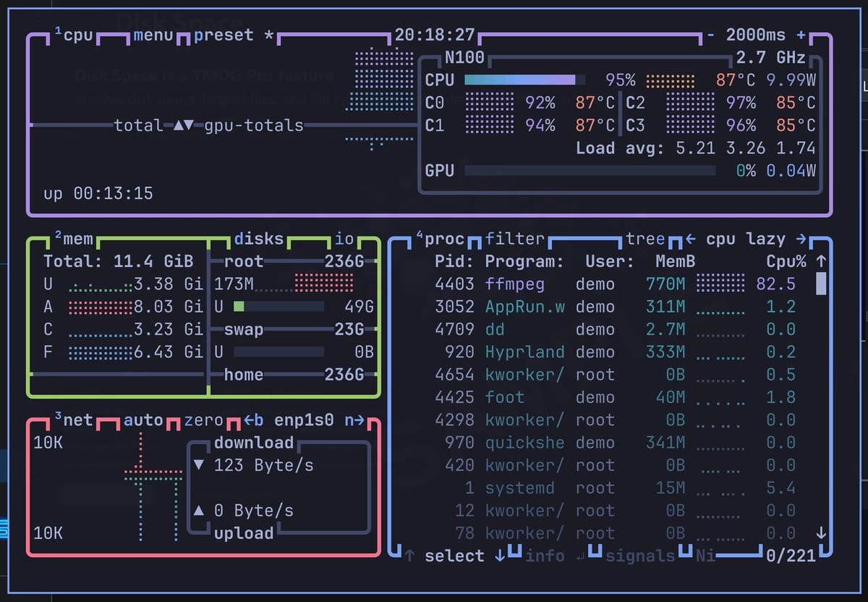This screenshot has width=868, height=602.
Task: Click the down arrow at proc scrollbar bottom
Action: 821,533
